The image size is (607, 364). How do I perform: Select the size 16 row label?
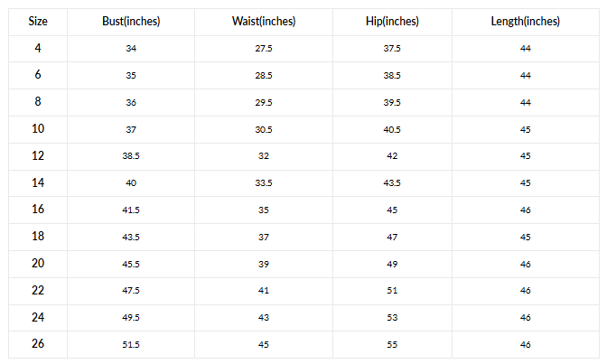pyautogui.click(x=37, y=210)
